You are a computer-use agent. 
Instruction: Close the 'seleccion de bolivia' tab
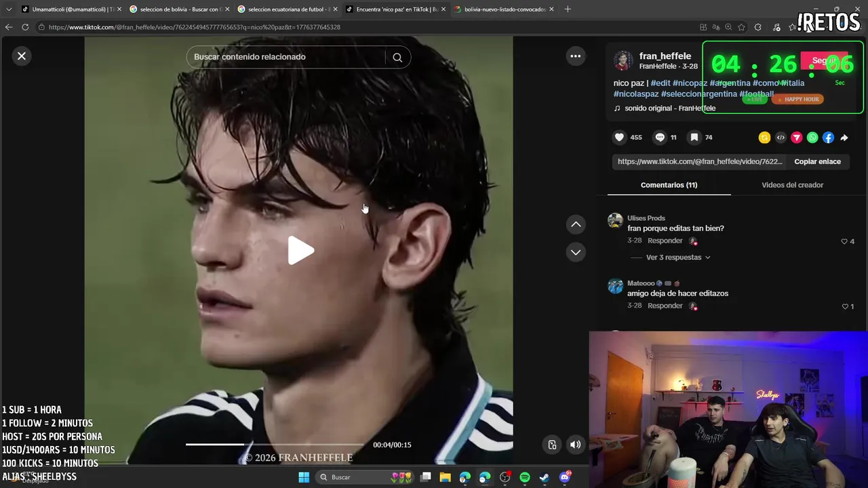[228, 9]
